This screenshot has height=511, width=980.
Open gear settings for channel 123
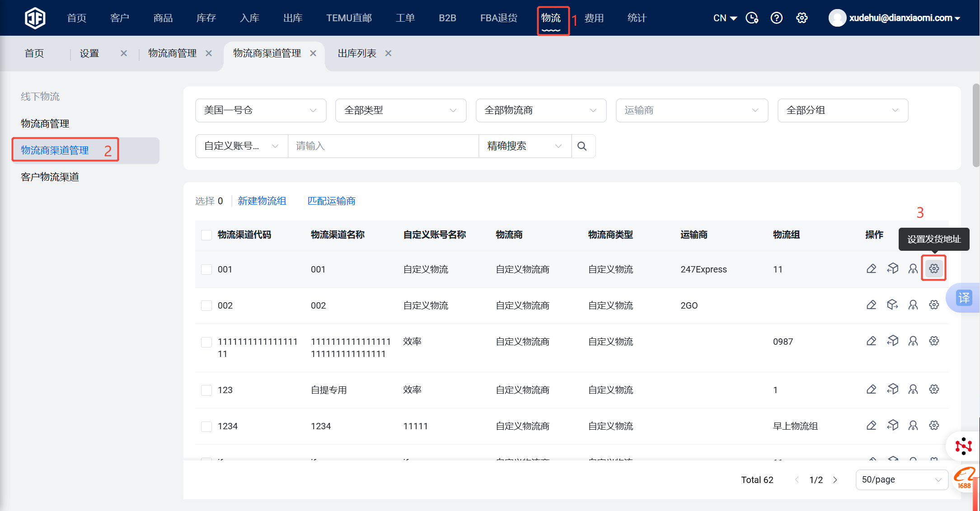934,389
